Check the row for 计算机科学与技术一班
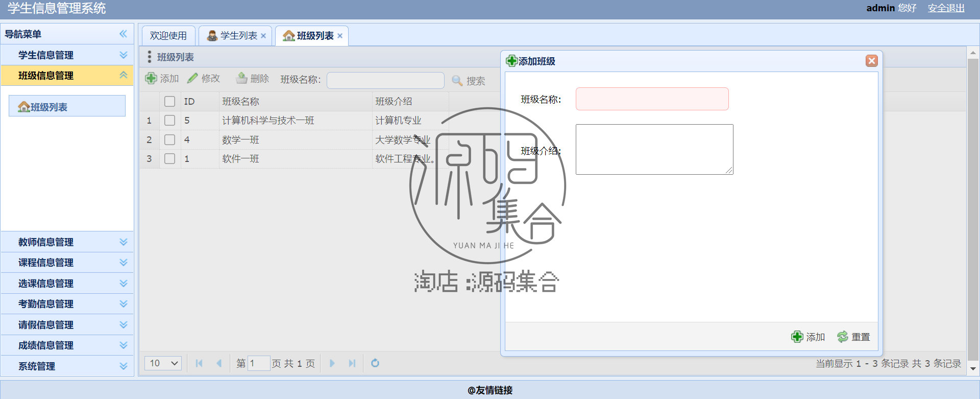The width and height of the screenshot is (980, 399). 170,120
